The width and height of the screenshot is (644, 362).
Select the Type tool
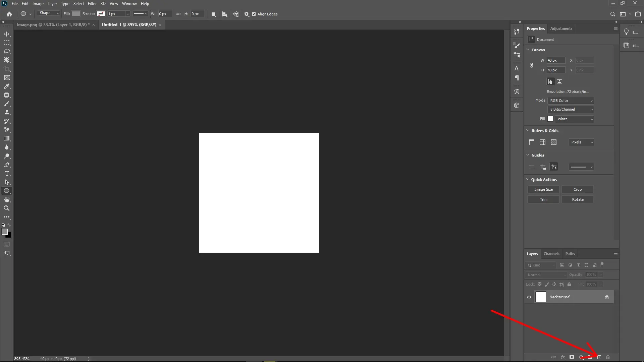coord(7,174)
